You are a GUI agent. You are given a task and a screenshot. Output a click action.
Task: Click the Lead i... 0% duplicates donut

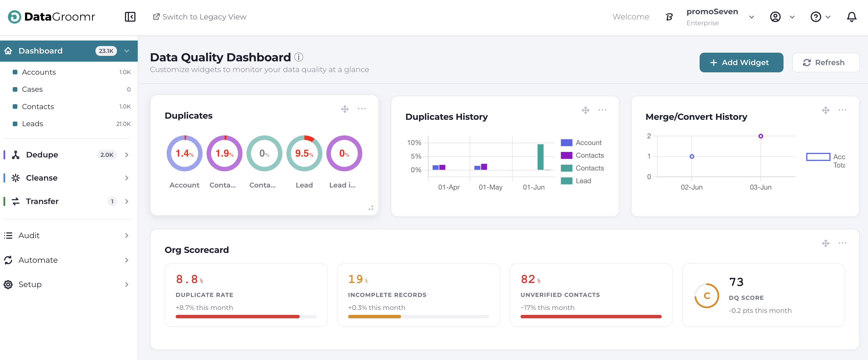click(344, 153)
